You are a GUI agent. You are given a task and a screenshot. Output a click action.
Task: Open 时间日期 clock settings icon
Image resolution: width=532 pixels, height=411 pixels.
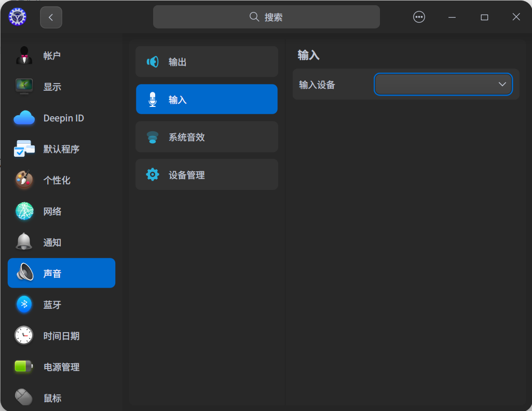pyautogui.click(x=23, y=336)
